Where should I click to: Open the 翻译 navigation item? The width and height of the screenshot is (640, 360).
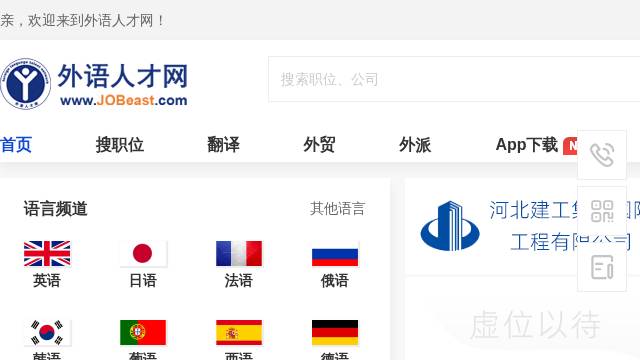(223, 144)
